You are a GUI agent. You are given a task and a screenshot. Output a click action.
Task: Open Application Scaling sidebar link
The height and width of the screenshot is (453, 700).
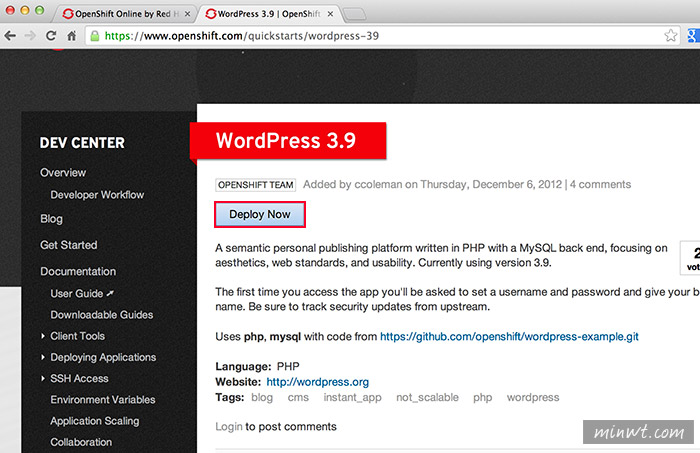coord(95,421)
